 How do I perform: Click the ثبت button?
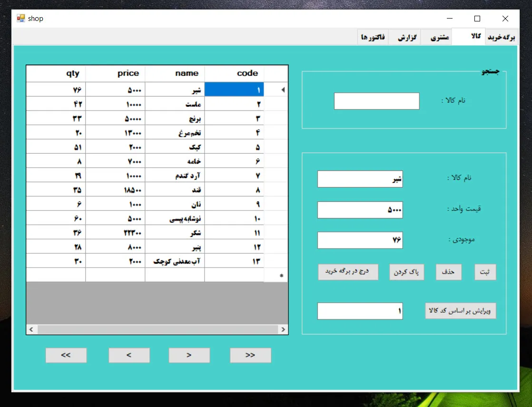click(x=485, y=272)
